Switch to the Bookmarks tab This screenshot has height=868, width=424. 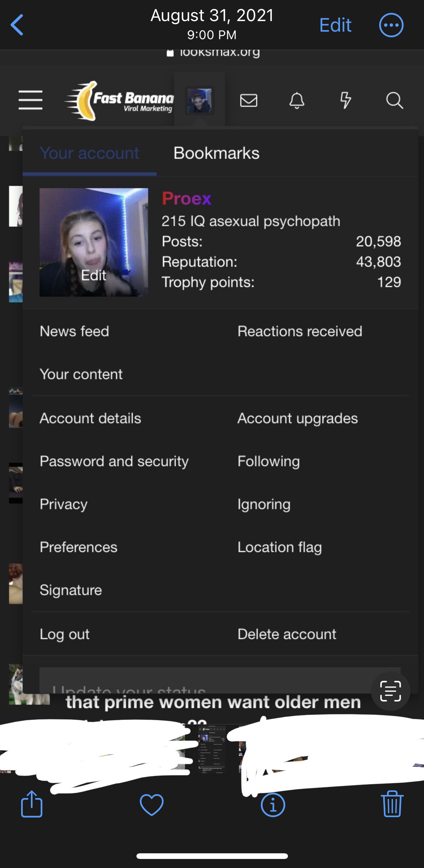pyautogui.click(x=216, y=153)
